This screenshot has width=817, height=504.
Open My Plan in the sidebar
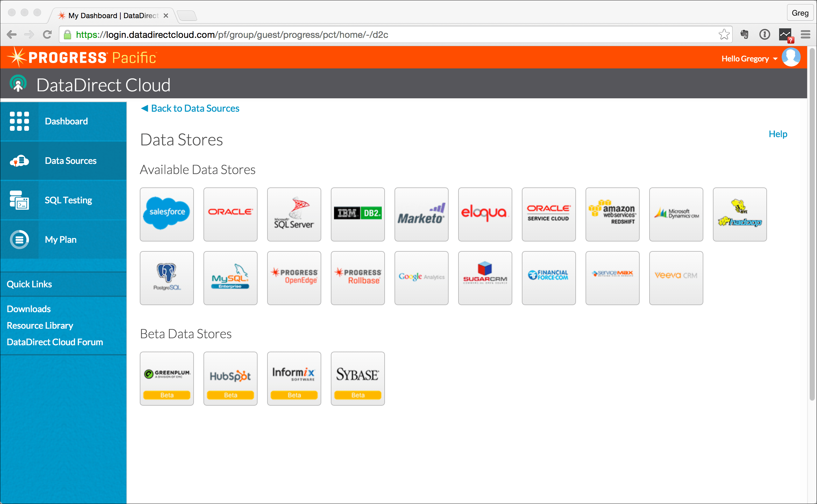pos(63,239)
